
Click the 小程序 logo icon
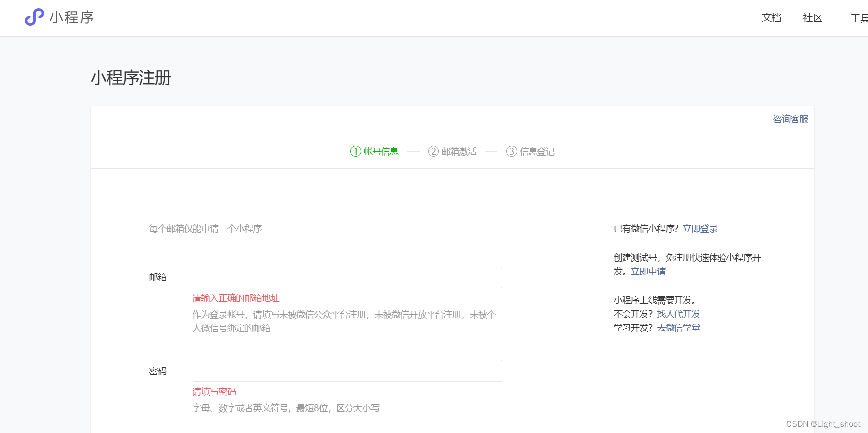pyautogui.click(x=34, y=17)
